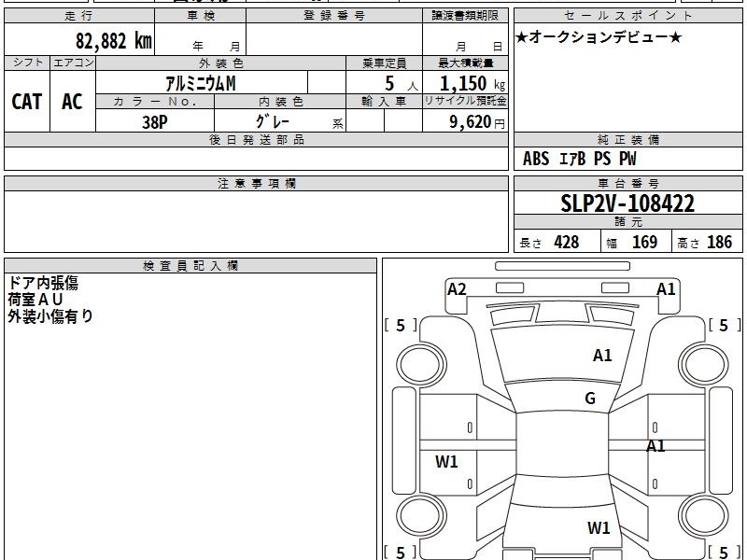The image size is (747, 560).
Task: Select the 内装色 header
Action: click(x=280, y=102)
